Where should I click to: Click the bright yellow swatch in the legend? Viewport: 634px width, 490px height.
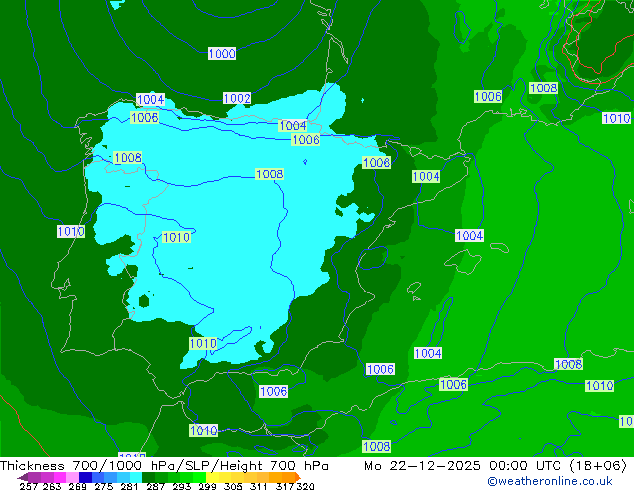(x=212, y=477)
